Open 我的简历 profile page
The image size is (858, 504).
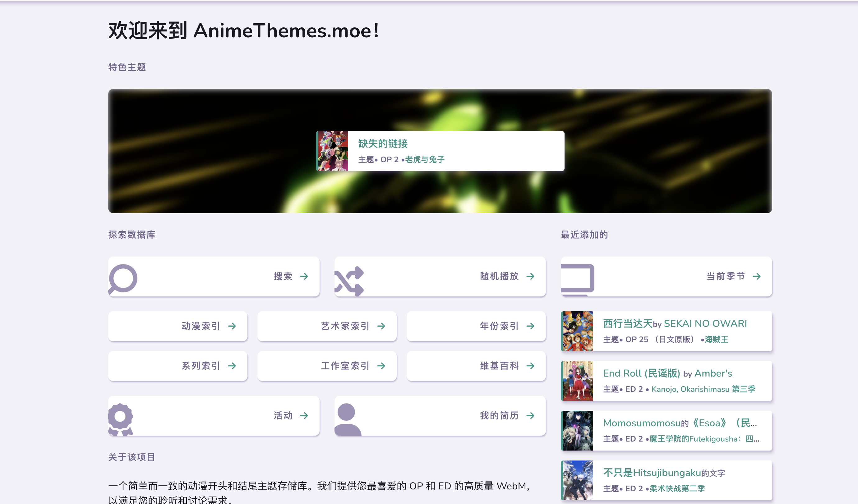tap(440, 415)
